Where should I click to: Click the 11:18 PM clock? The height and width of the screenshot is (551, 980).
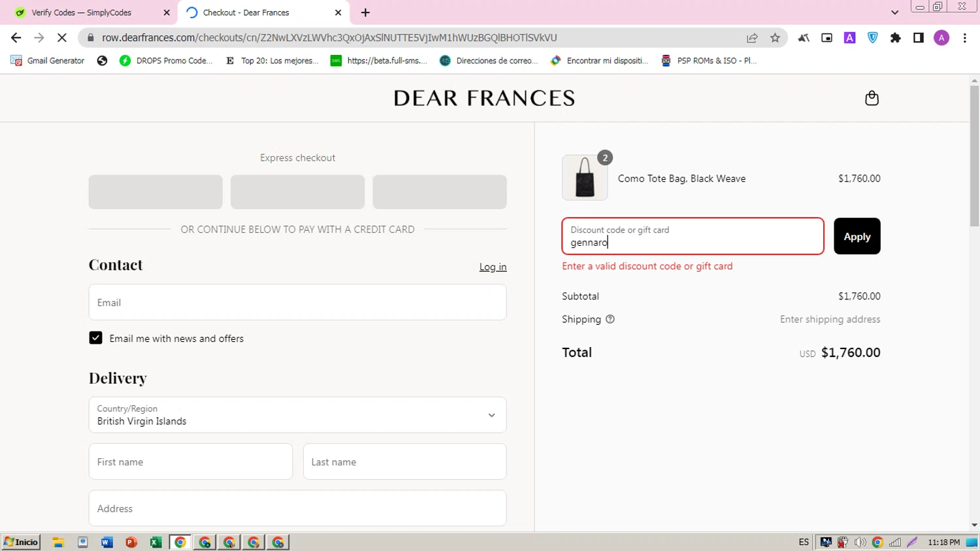click(943, 542)
